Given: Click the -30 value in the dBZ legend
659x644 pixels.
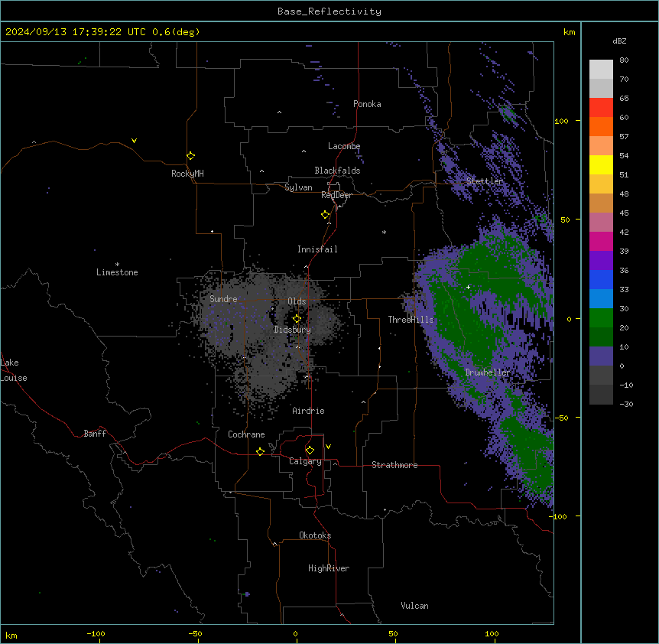Looking at the screenshot, I should coord(626,404).
